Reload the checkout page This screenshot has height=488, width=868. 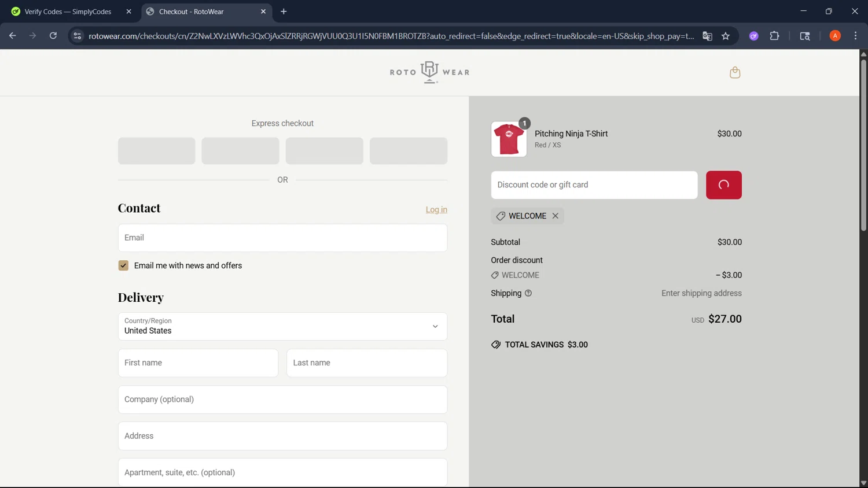pos(53,36)
